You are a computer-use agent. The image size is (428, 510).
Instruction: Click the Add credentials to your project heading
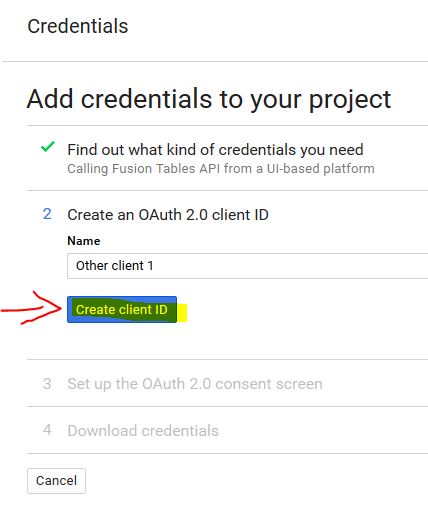click(x=209, y=99)
